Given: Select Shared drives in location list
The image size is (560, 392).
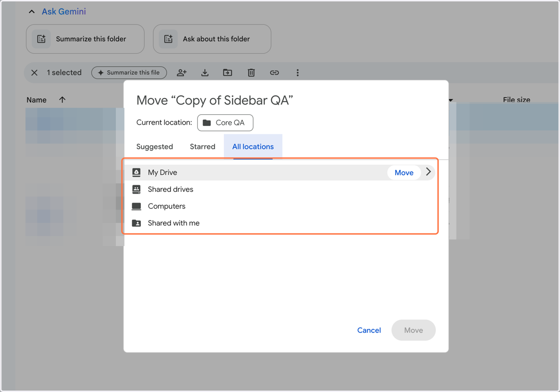Looking at the screenshot, I should tap(280, 189).
